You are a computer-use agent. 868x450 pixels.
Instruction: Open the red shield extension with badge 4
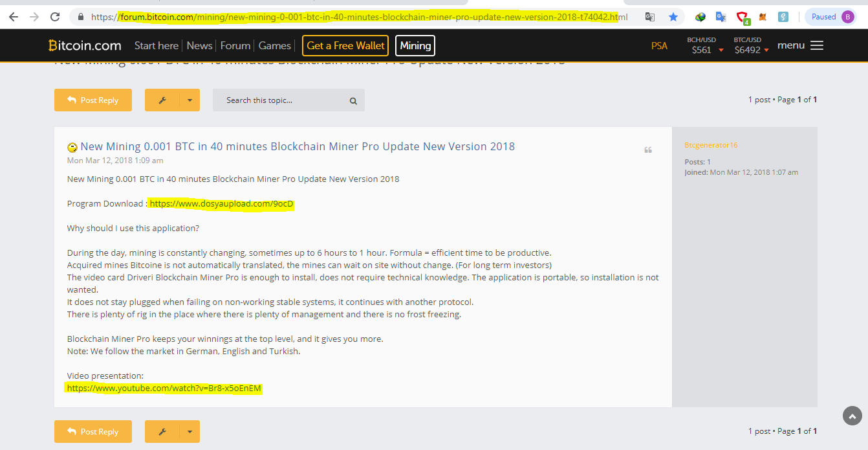743,17
